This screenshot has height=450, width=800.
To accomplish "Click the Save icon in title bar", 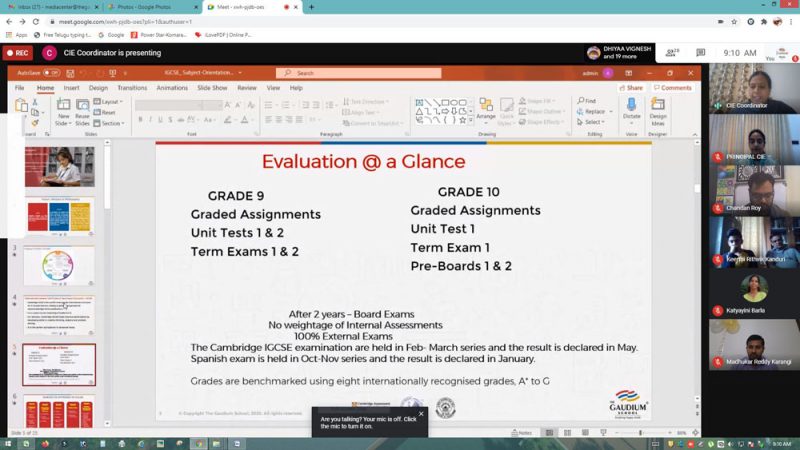I will (70, 73).
